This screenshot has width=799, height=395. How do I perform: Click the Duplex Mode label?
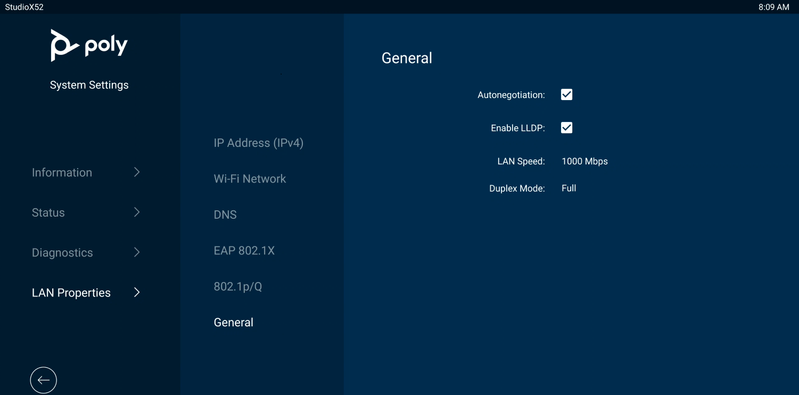(517, 189)
